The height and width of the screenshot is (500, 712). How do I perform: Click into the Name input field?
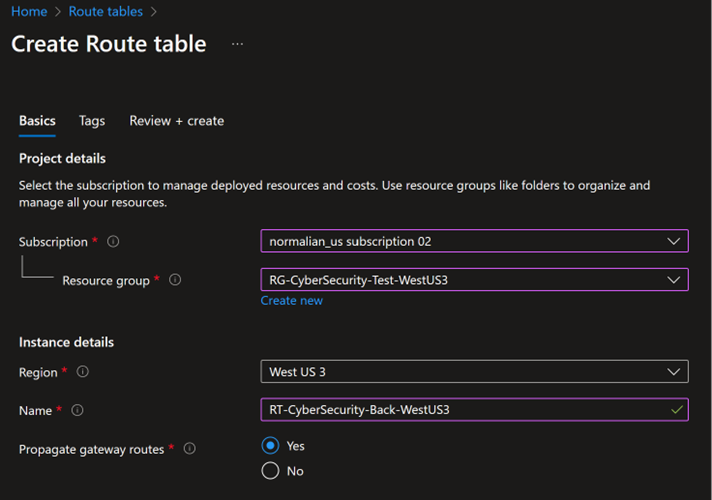pyautogui.click(x=460, y=410)
